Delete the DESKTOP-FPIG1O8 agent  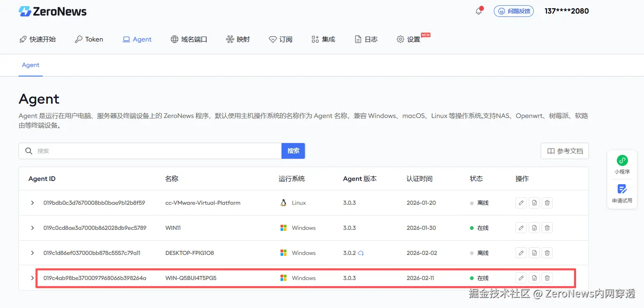[547, 253]
